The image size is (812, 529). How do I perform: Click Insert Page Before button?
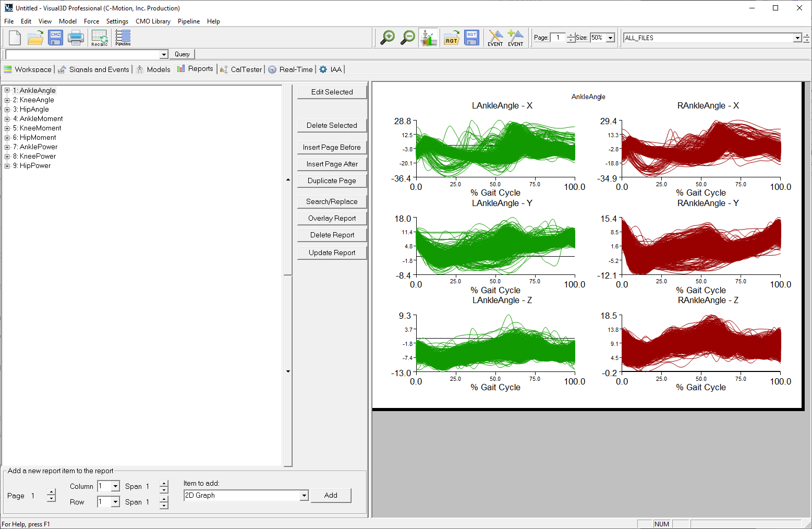(x=332, y=147)
